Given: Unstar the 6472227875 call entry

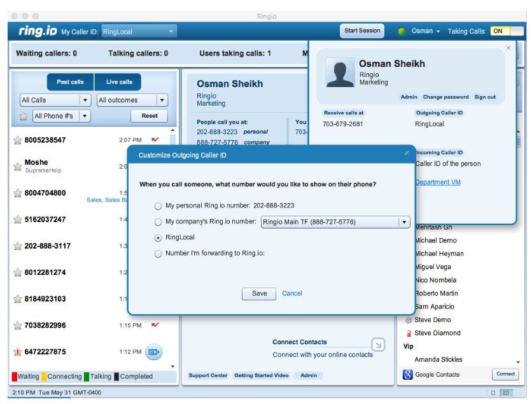Looking at the screenshot, I should click(x=18, y=352).
